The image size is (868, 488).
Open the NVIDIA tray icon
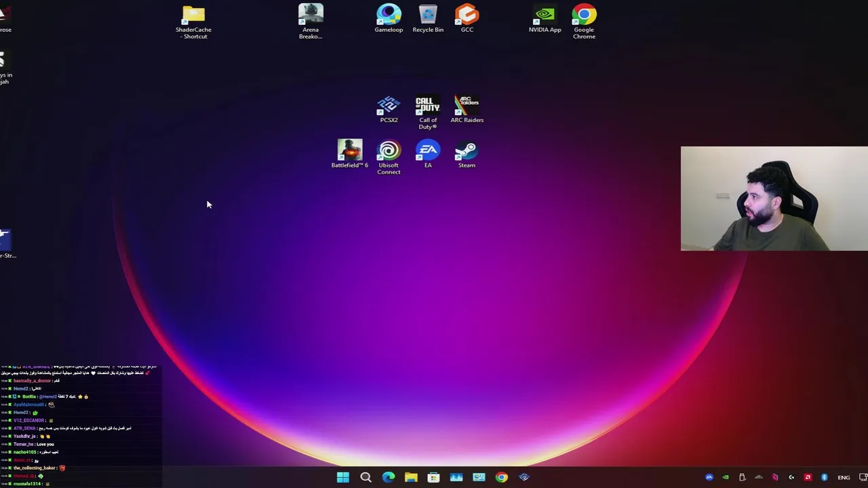click(x=726, y=477)
